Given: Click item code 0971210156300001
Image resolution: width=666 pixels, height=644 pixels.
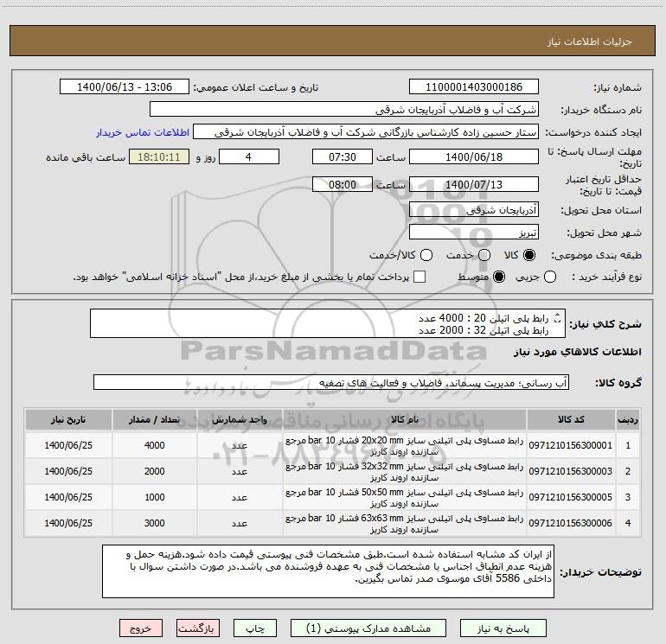Looking at the screenshot, I should point(571,445).
